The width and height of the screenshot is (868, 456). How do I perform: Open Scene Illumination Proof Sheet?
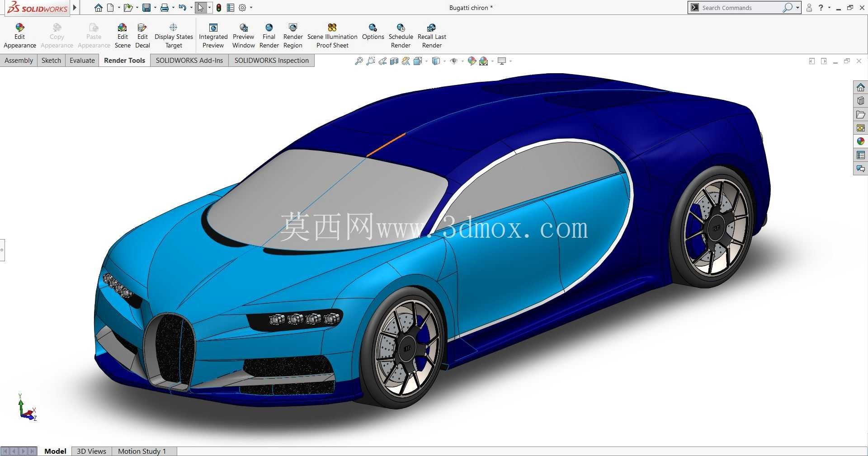[332, 36]
